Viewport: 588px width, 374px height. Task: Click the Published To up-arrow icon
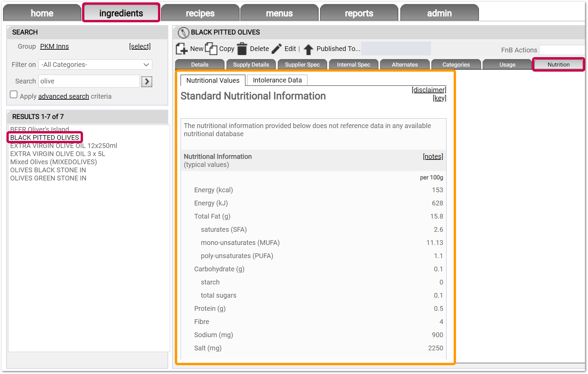pyautogui.click(x=308, y=49)
